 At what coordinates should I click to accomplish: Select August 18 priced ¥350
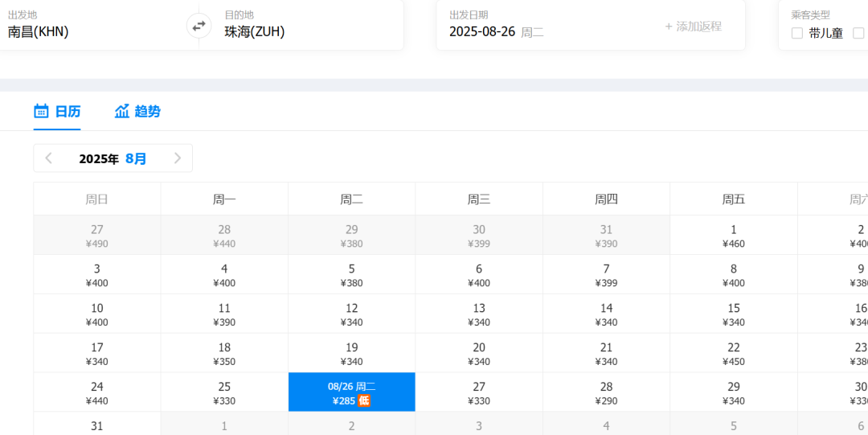(x=224, y=354)
